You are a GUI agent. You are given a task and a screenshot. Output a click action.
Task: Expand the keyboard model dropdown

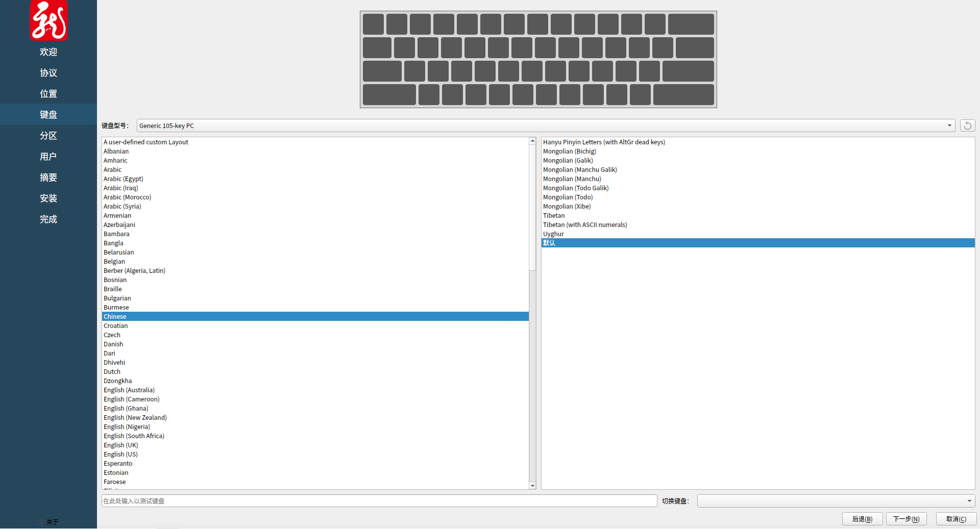pos(949,125)
